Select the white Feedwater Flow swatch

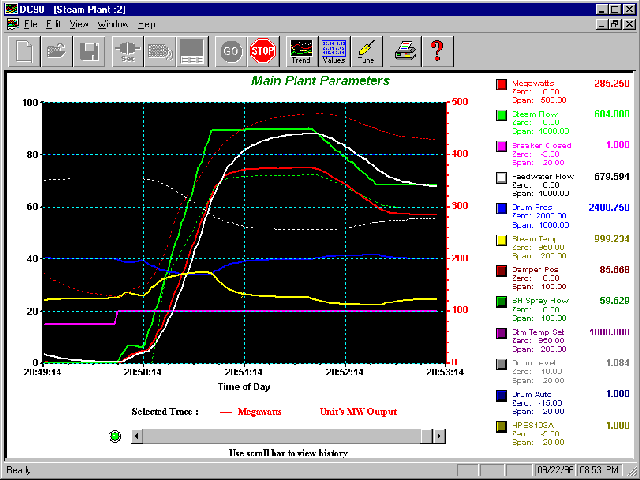pos(502,178)
